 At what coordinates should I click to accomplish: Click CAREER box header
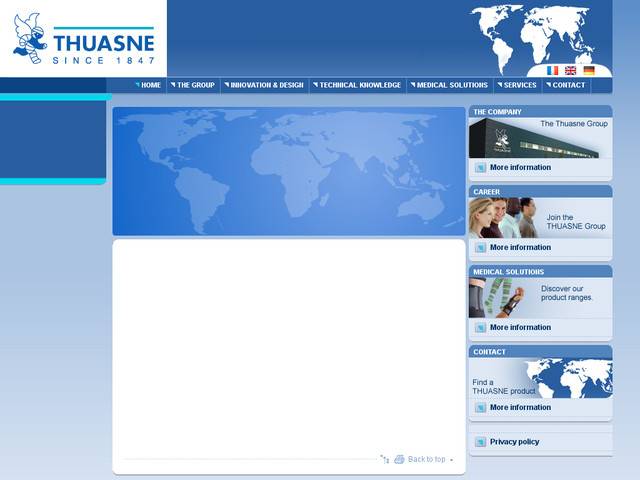[540, 191]
